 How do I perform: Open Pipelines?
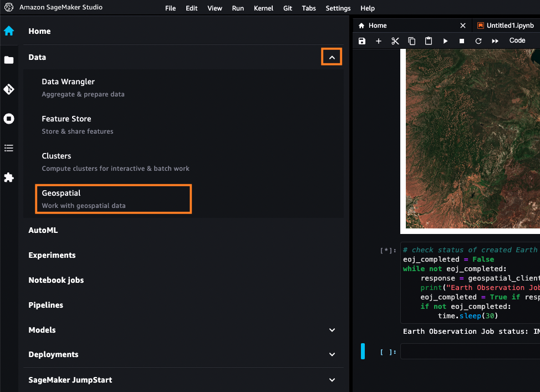46,305
